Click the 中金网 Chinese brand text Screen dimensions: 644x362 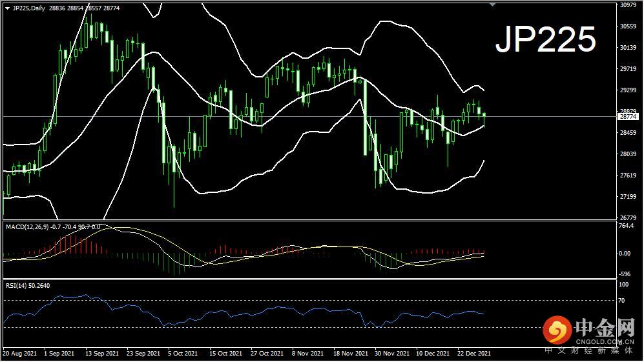(x=605, y=328)
